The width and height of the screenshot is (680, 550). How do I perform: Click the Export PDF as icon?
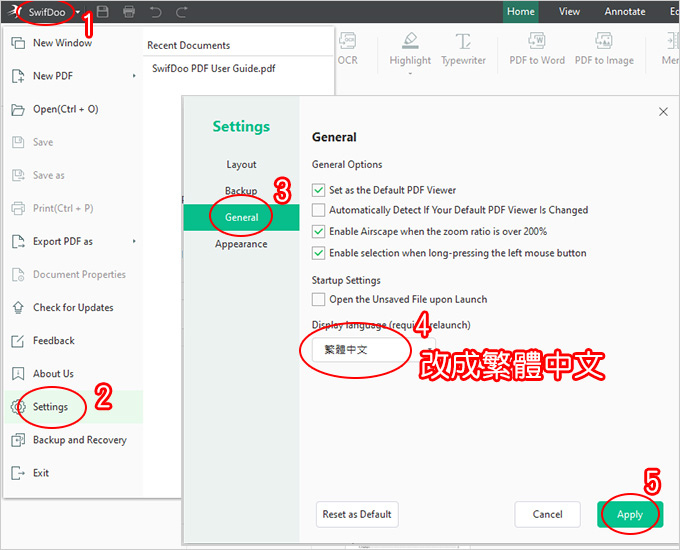point(18,242)
